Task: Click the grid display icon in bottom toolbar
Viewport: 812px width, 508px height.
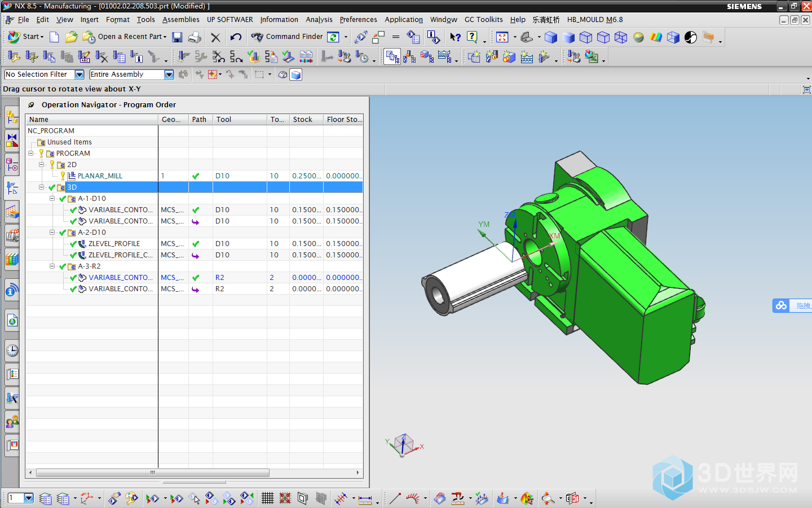Action: click(x=267, y=498)
